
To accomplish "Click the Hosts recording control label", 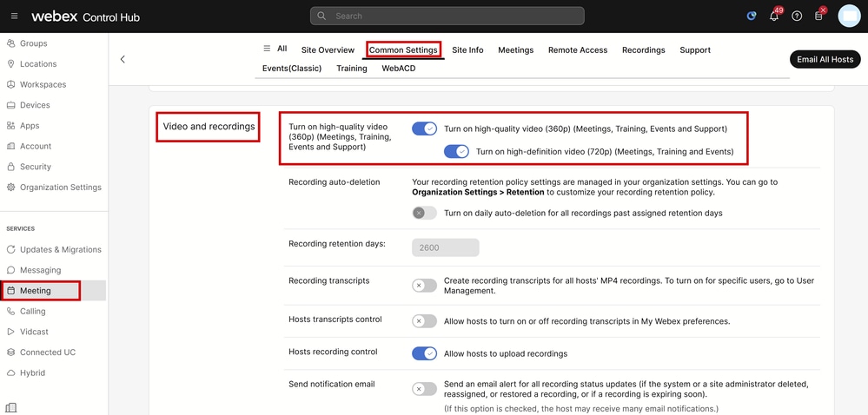I will click(x=334, y=352).
